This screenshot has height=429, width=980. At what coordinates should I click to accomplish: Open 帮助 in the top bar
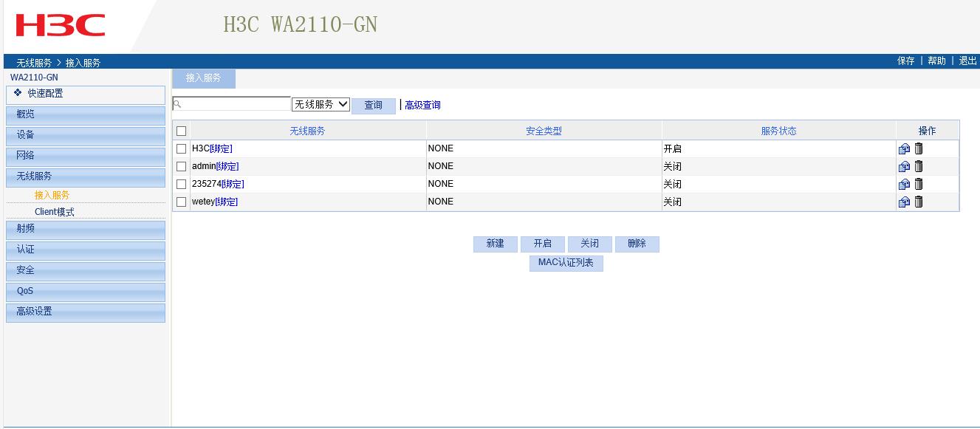point(936,61)
